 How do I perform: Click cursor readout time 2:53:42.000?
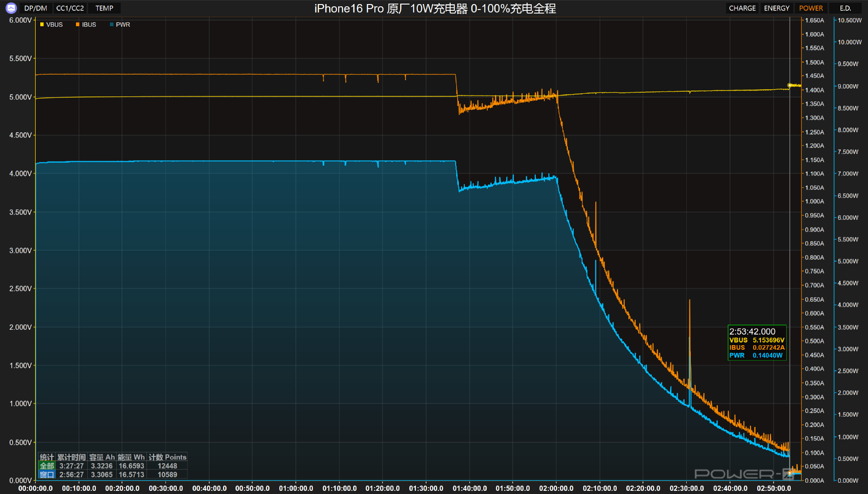(752, 332)
